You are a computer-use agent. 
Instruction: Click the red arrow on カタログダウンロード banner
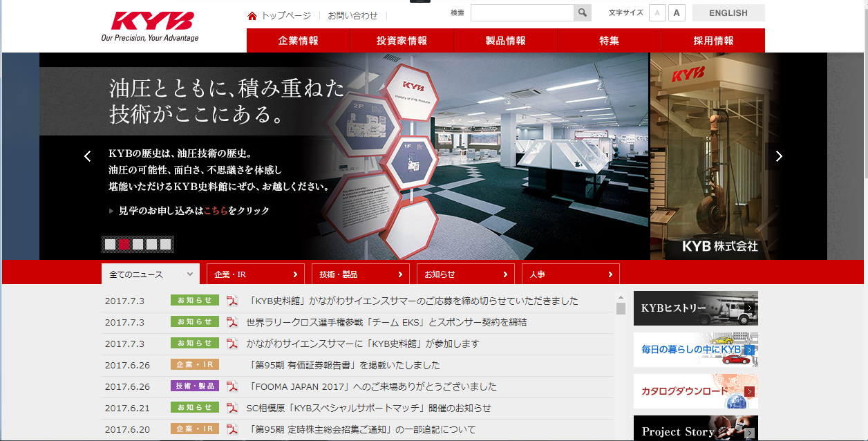coord(750,391)
